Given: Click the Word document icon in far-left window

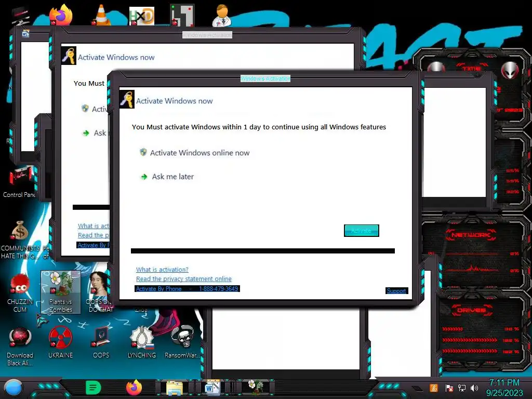Looking at the screenshot, I should [x=25, y=33].
